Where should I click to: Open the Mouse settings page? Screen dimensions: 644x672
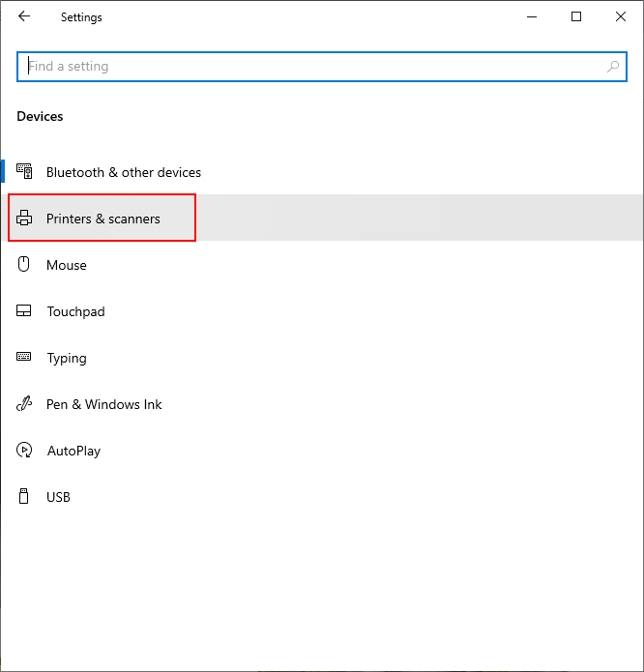(67, 265)
